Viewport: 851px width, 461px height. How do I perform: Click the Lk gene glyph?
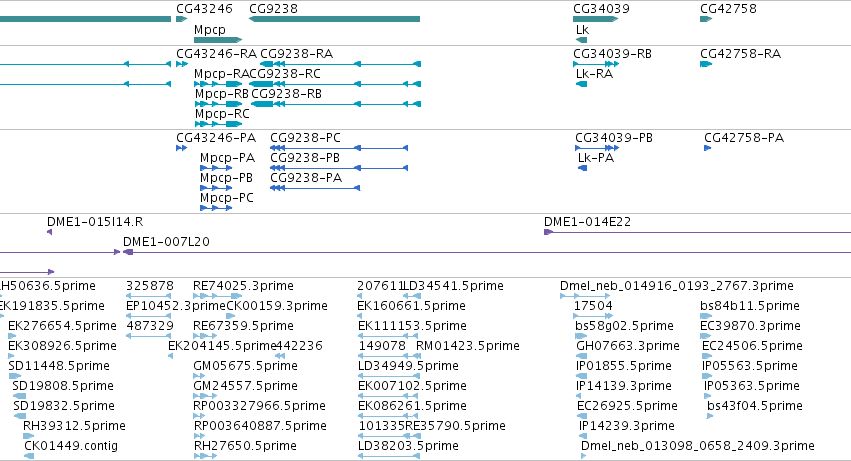pos(582,40)
